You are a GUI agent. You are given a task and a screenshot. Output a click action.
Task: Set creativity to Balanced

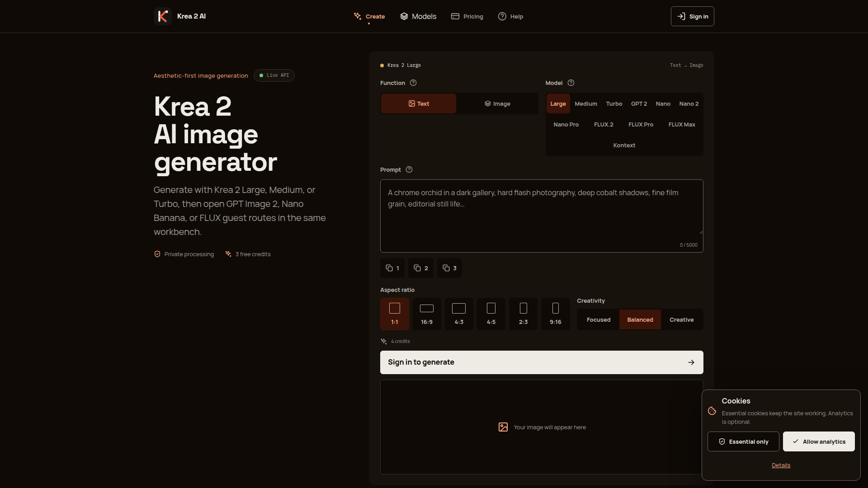pos(640,319)
